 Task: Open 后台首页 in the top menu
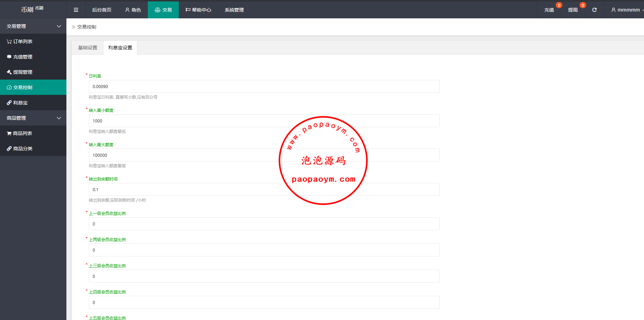click(x=102, y=10)
